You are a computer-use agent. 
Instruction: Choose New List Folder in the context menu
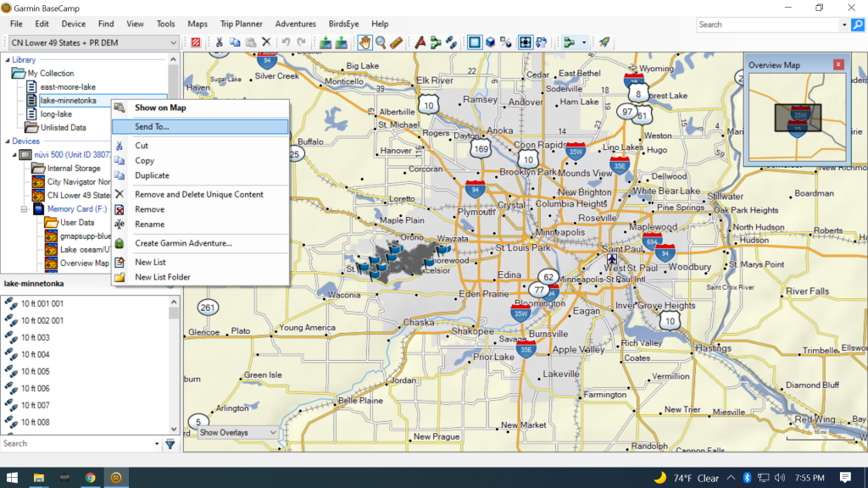tap(200, 277)
